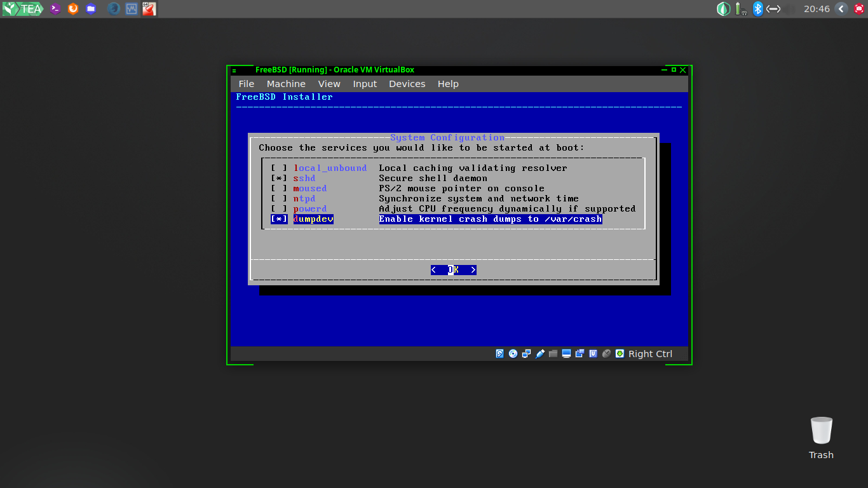The image size is (868, 488).
Task: Click the green arrow keyboard capture icon
Action: [x=620, y=354]
